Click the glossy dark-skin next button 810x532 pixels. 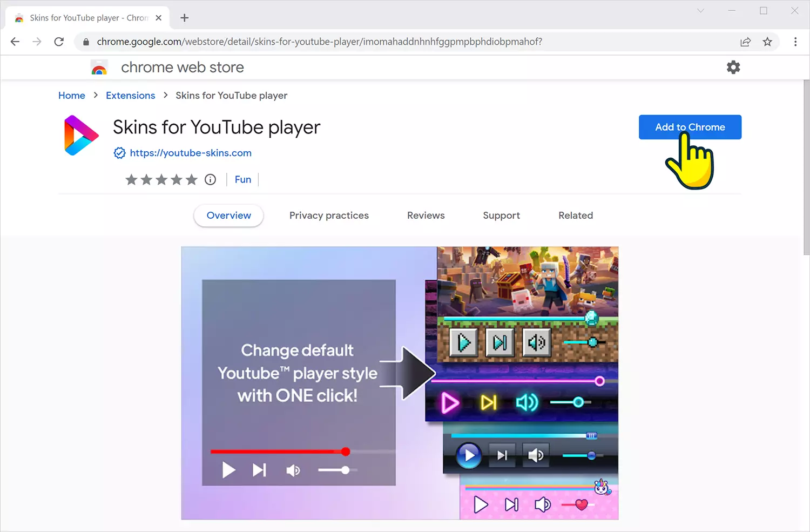click(502, 455)
